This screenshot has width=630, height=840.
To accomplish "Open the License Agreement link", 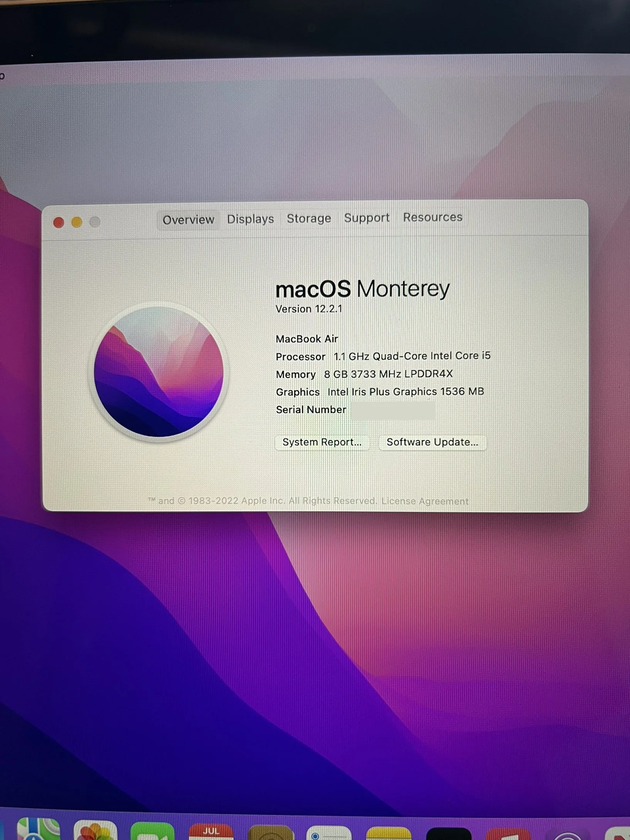I will coord(425,501).
